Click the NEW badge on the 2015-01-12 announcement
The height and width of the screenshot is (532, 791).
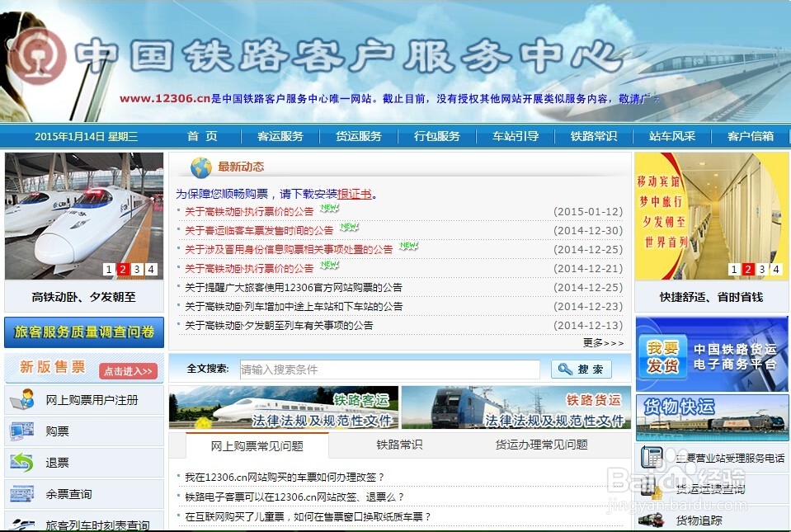[329, 208]
